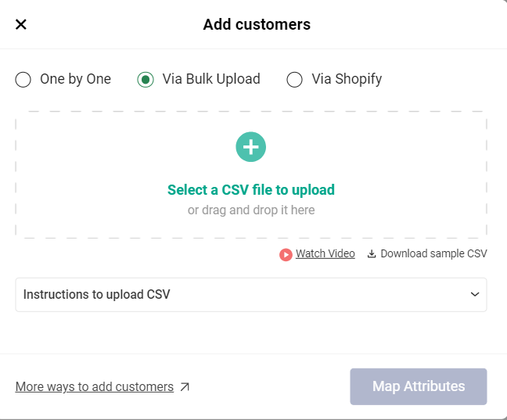Click the 'Via Shopify' option label

pyautogui.click(x=347, y=79)
